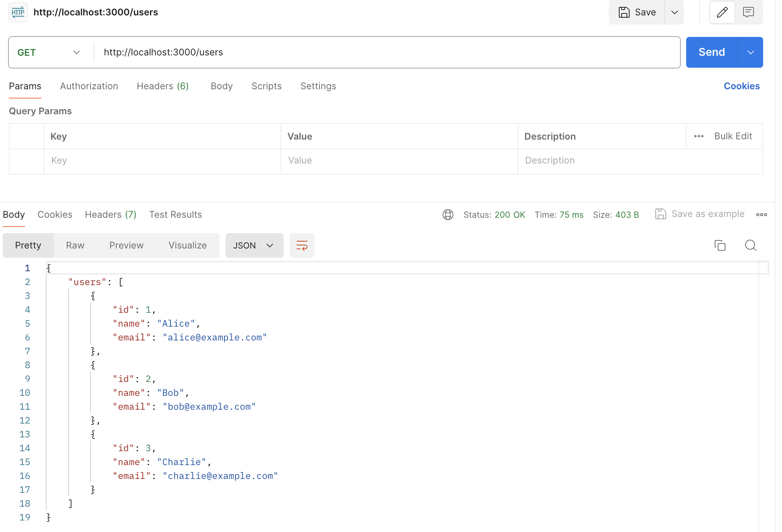This screenshot has width=782, height=532.
Task: Open search in response body
Action: click(x=750, y=245)
